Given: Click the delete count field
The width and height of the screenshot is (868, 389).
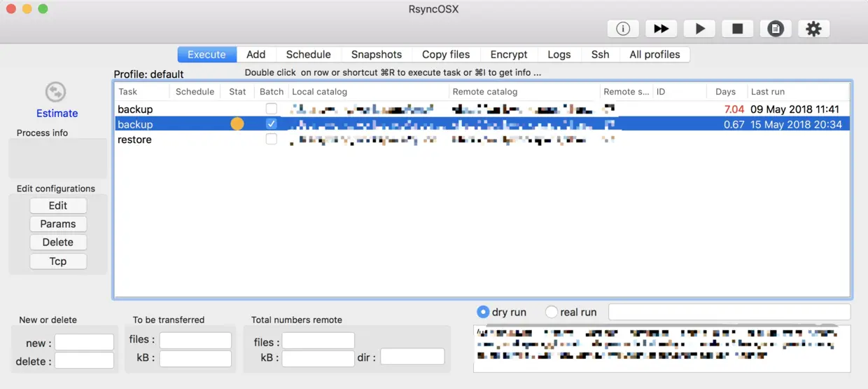Looking at the screenshot, I should pyautogui.click(x=84, y=360).
